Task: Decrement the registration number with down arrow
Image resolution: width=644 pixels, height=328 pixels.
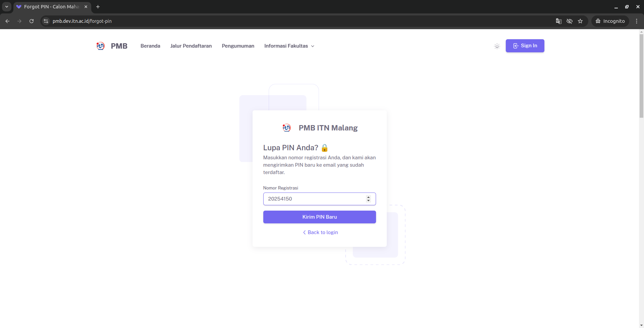Action: tap(368, 201)
